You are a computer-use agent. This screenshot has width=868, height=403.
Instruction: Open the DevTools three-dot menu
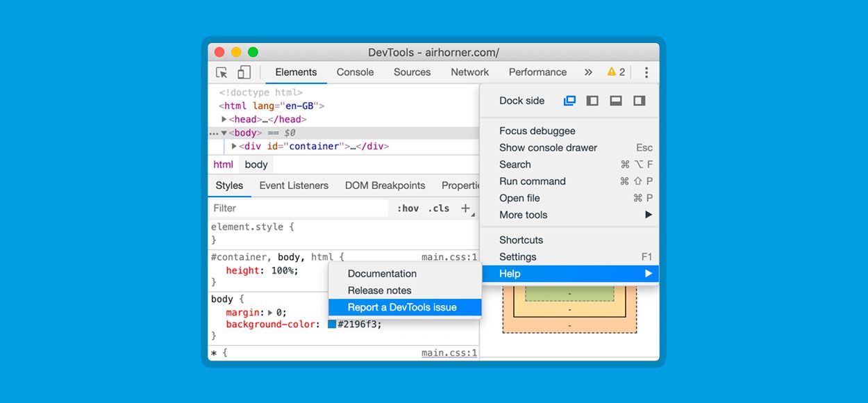(646, 72)
